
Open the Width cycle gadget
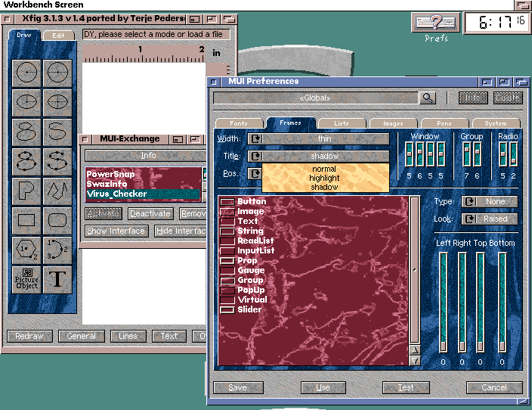coord(255,138)
